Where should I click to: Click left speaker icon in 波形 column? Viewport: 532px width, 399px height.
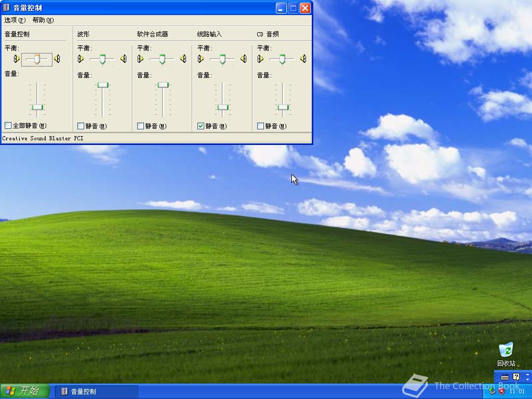[81, 59]
